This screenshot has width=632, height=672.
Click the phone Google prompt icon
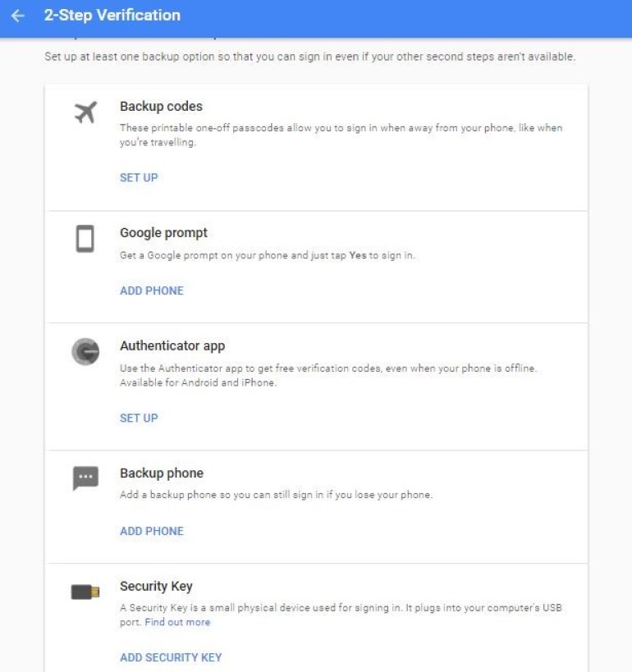(85, 239)
